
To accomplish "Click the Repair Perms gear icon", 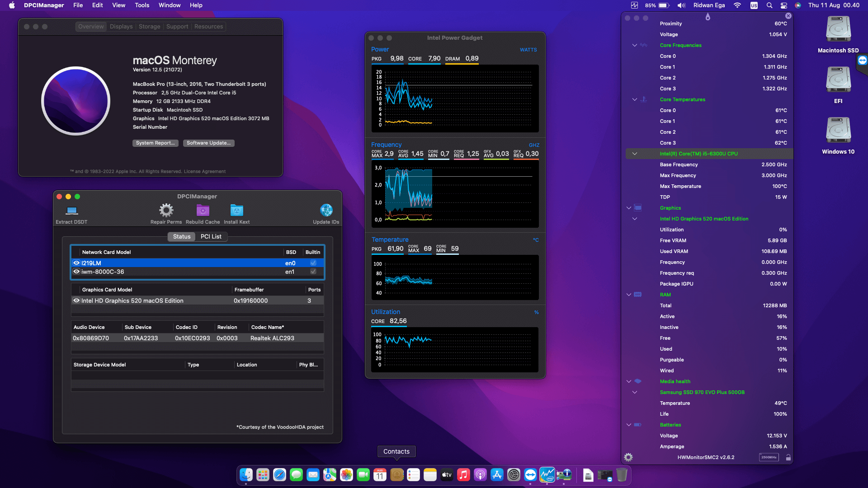I will point(166,211).
